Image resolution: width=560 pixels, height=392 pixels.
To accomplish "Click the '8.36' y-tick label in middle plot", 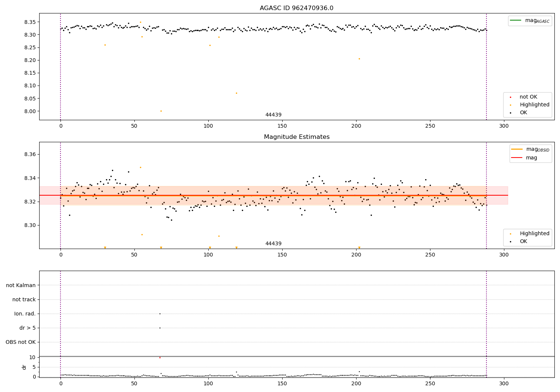I will point(30,155).
